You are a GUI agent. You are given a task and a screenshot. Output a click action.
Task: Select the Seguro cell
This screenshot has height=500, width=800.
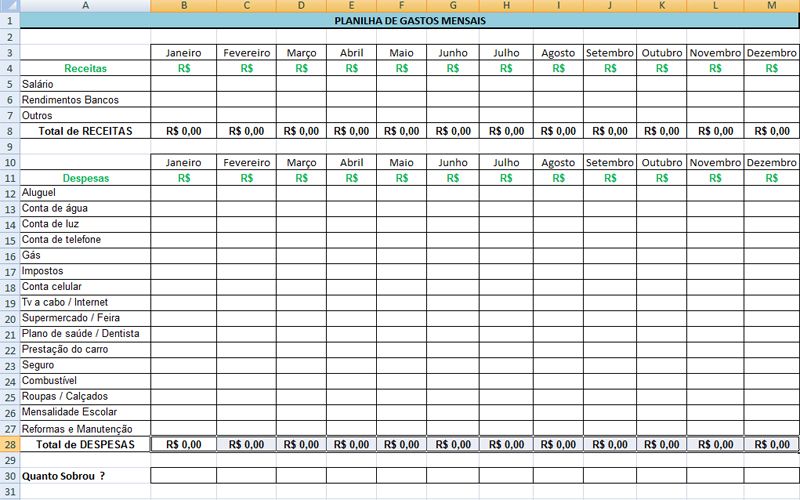(x=85, y=365)
